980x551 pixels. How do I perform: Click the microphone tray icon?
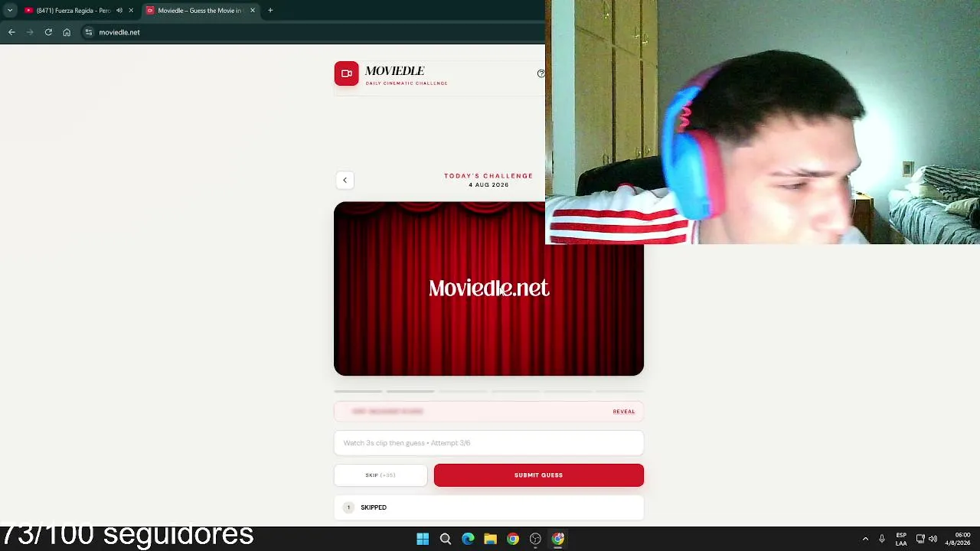(882, 539)
